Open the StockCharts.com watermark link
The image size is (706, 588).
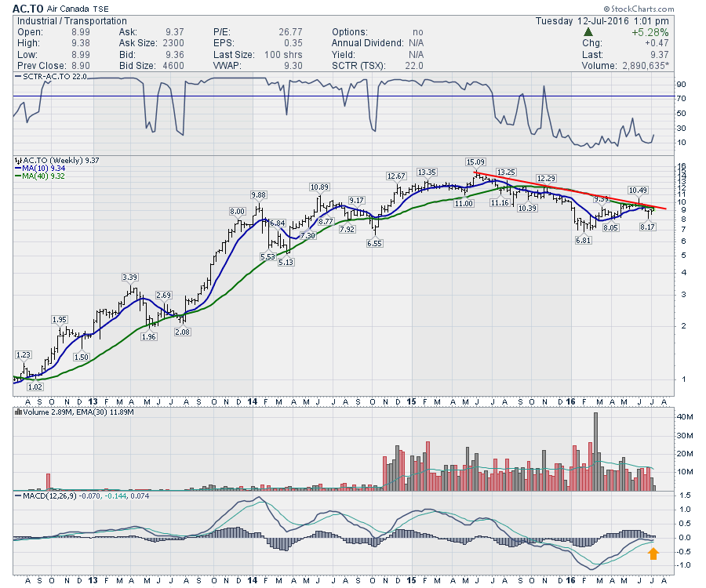(x=659, y=9)
